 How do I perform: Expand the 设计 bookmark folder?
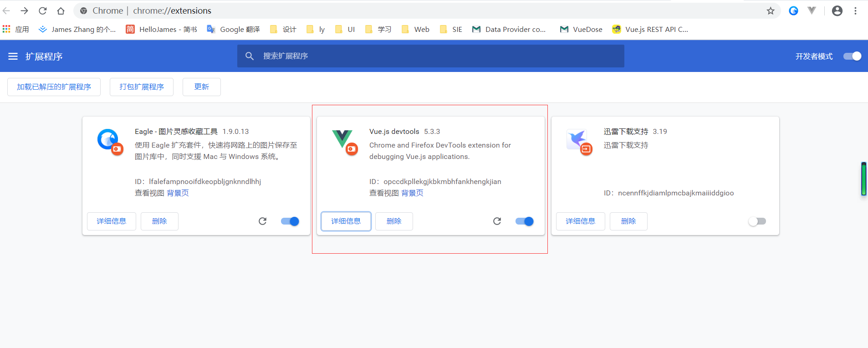click(x=283, y=29)
